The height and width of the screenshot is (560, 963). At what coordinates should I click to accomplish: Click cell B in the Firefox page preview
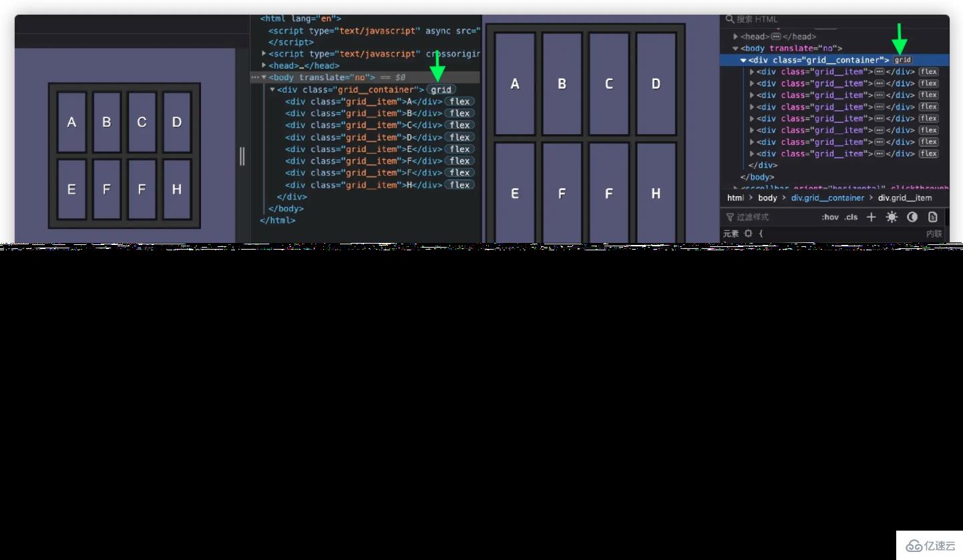tap(562, 84)
